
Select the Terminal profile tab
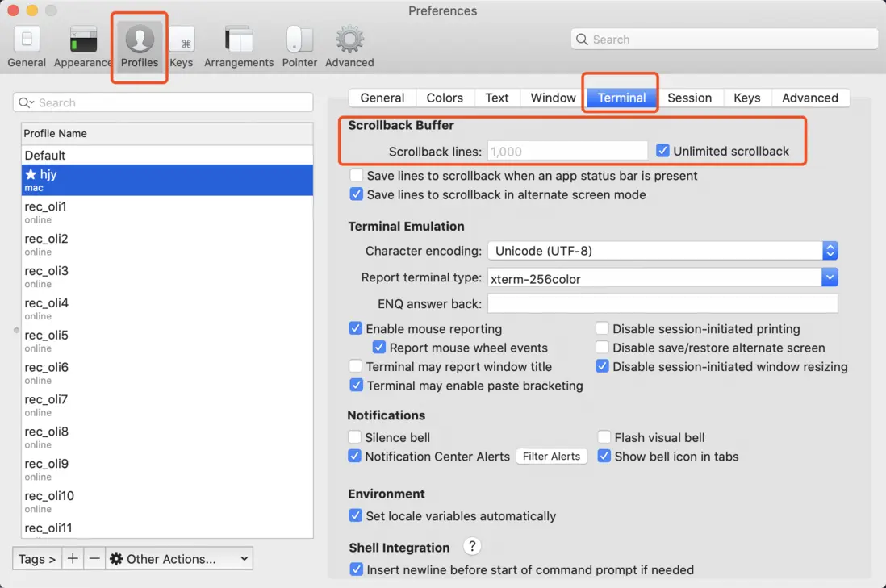tap(621, 98)
